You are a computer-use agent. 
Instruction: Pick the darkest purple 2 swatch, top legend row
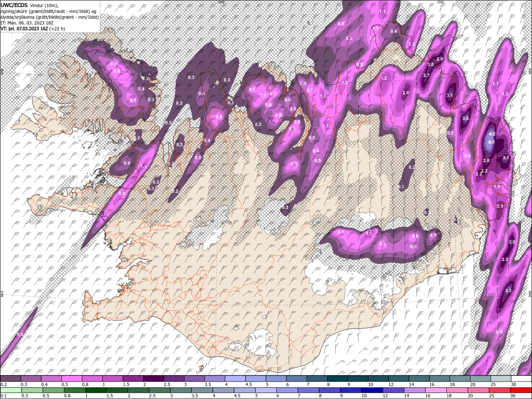153,379
